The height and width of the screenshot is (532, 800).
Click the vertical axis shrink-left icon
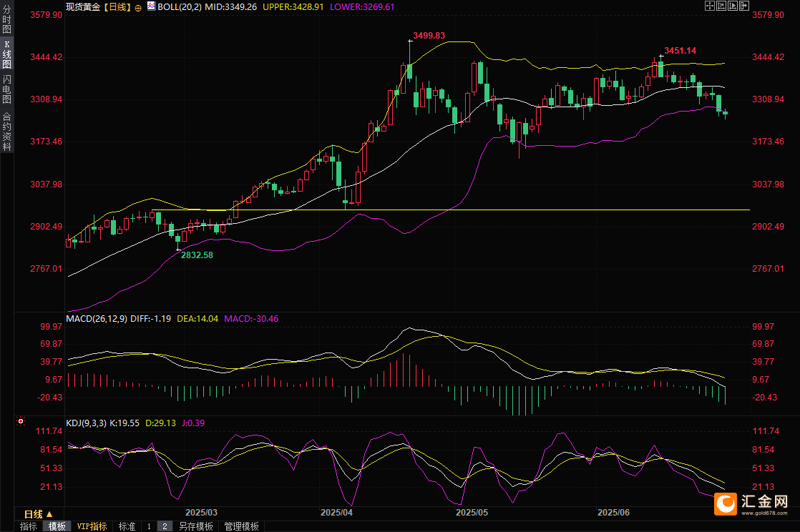click(721, 6)
